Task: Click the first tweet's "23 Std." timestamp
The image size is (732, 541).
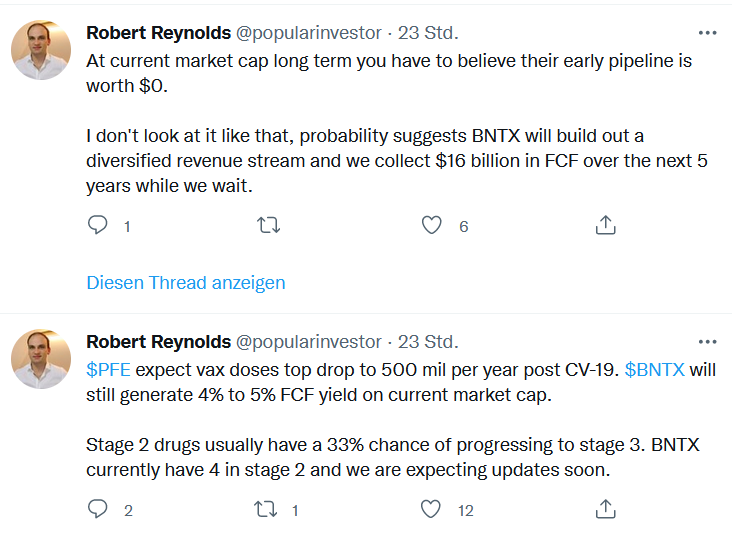Action: click(428, 33)
